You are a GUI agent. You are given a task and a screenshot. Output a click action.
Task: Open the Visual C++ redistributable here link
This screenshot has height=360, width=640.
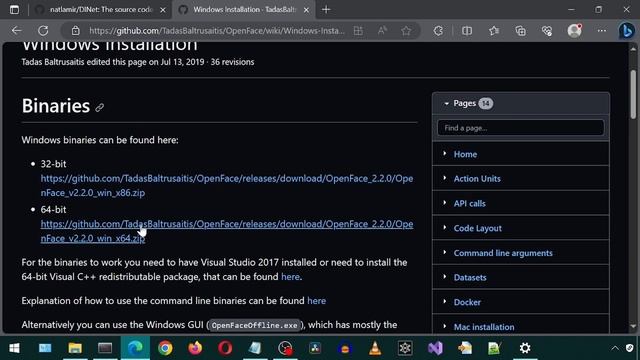tap(290, 277)
